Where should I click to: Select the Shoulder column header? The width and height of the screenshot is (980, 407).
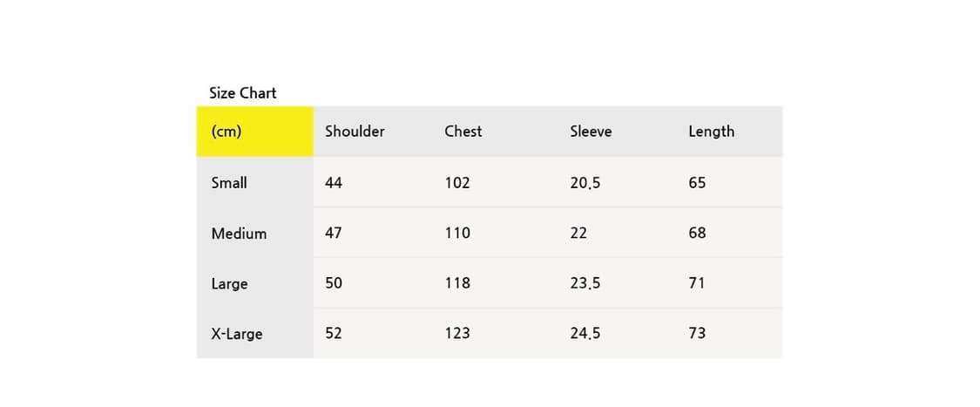coord(355,132)
